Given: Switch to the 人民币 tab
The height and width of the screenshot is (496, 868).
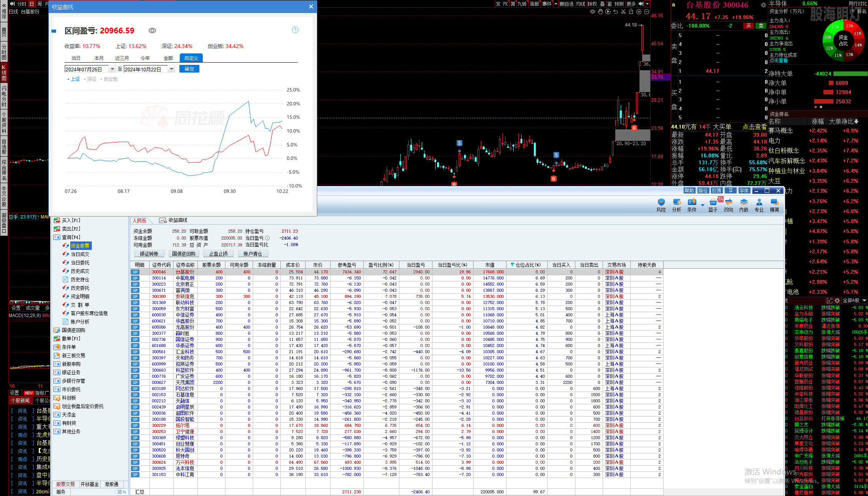Looking at the screenshot, I should pos(139,221).
